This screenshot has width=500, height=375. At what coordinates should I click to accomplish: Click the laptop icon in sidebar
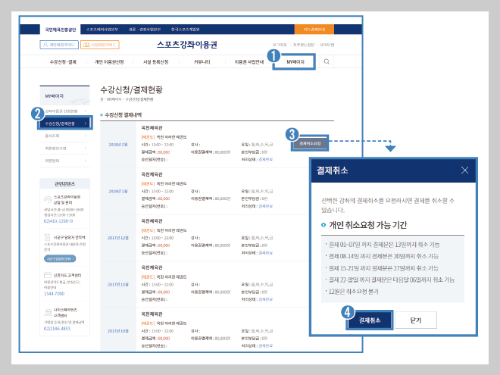pyautogui.click(x=48, y=312)
